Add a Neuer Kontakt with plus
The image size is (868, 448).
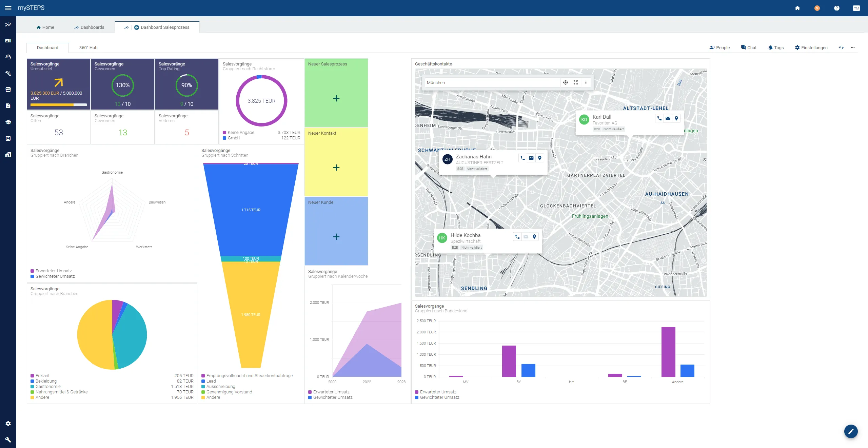[x=336, y=168]
